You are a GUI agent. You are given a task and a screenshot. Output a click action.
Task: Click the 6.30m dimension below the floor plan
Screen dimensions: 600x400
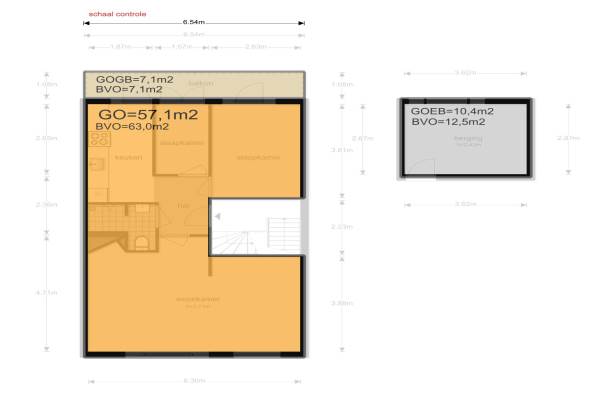[x=195, y=381]
